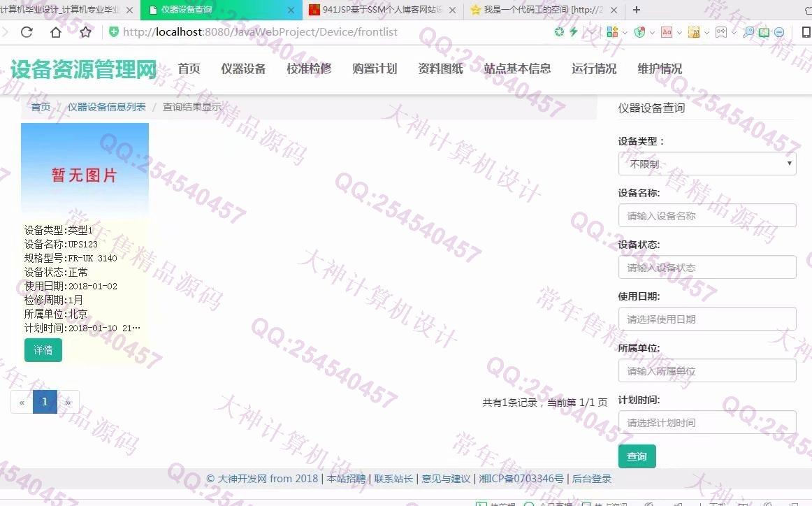
Task: Click the mobile device icon in toolbar
Action: (806, 32)
